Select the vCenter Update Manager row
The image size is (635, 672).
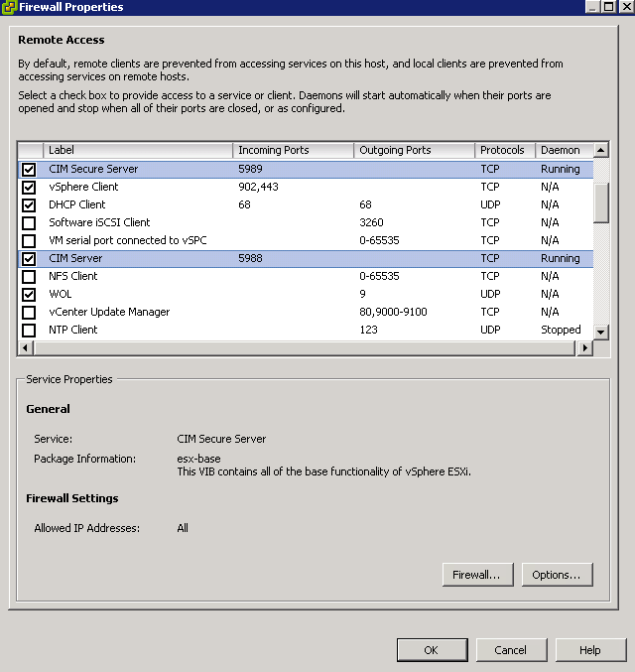tap(109, 313)
